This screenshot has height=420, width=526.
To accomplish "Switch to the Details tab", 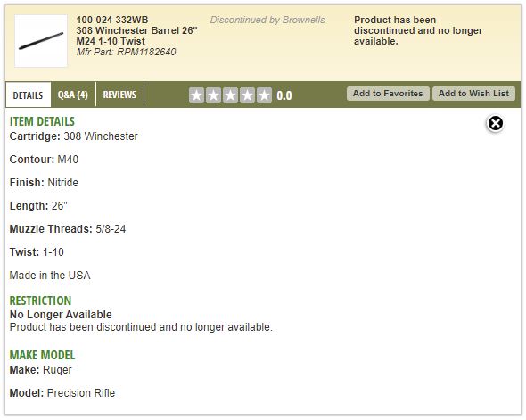I will 29,95.
